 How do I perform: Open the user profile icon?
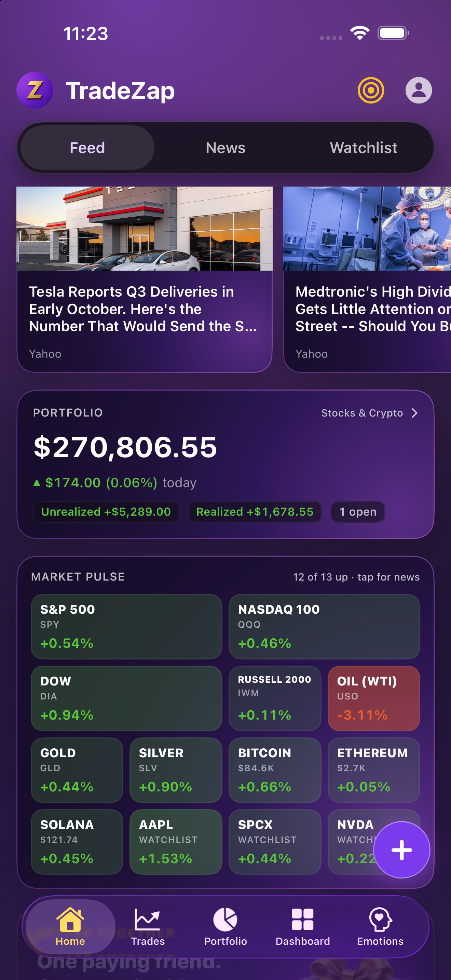pos(419,90)
